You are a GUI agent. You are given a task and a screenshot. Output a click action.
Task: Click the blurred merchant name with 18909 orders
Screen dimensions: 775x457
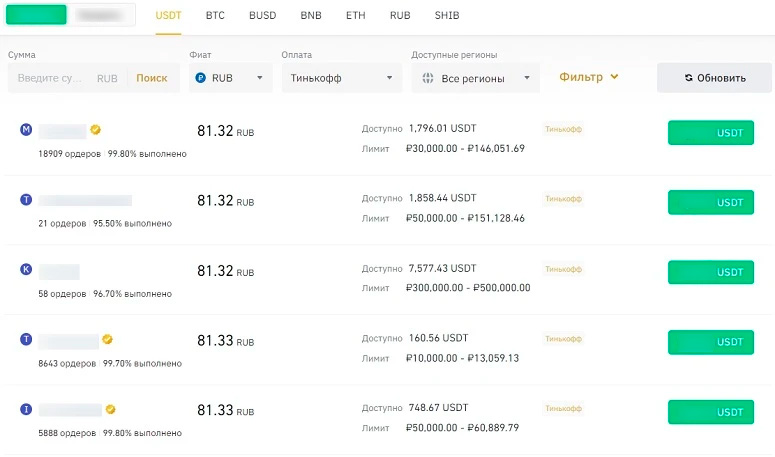[63, 131]
